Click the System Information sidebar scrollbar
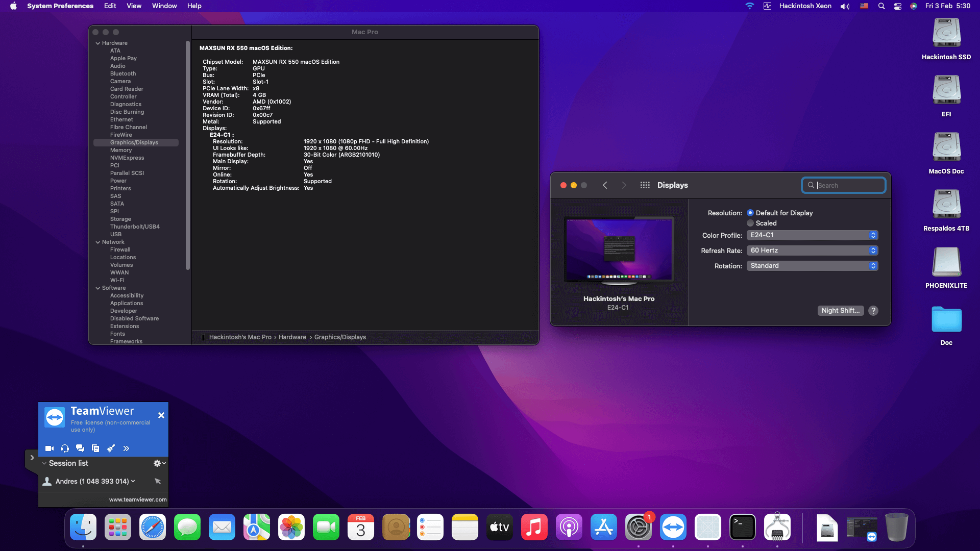The image size is (980, 551). pos(188,156)
